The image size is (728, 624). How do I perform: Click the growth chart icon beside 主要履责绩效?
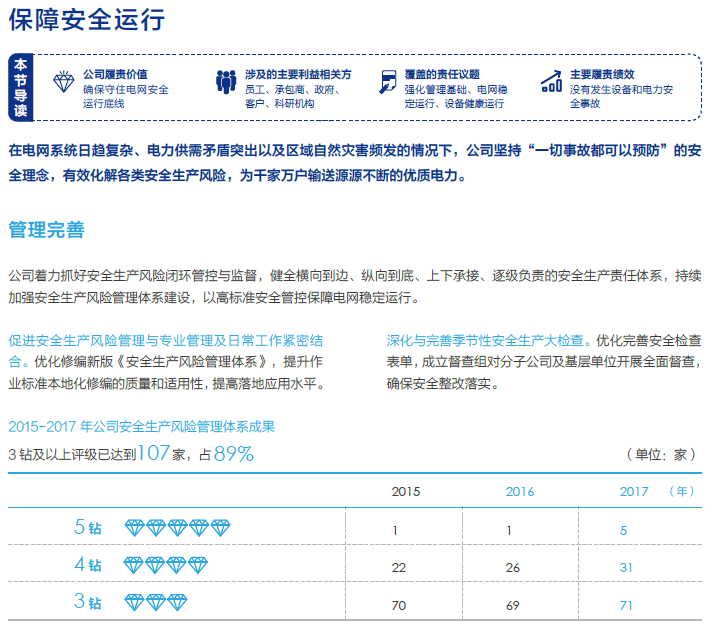[551, 81]
